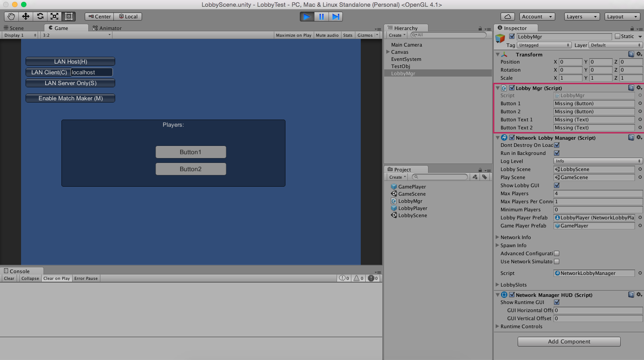This screenshot has height=360, width=644.
Task: Open Transform component help icon
Action: pos(631,54)
